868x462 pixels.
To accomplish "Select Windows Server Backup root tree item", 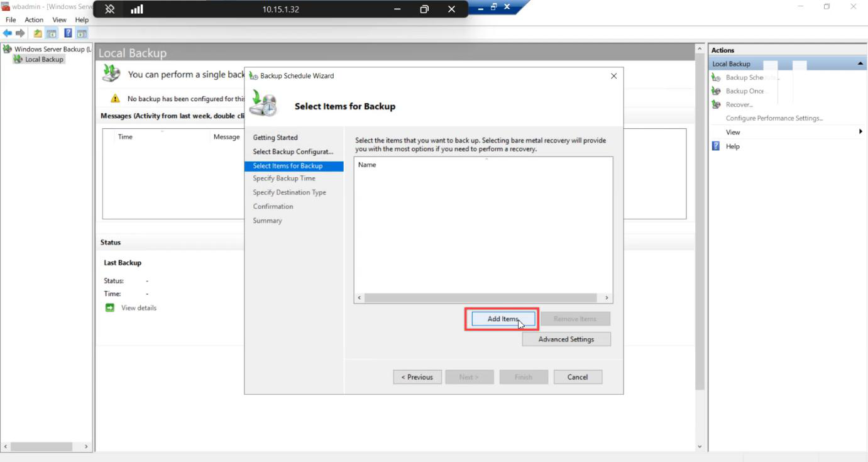I will coord(53,49).
